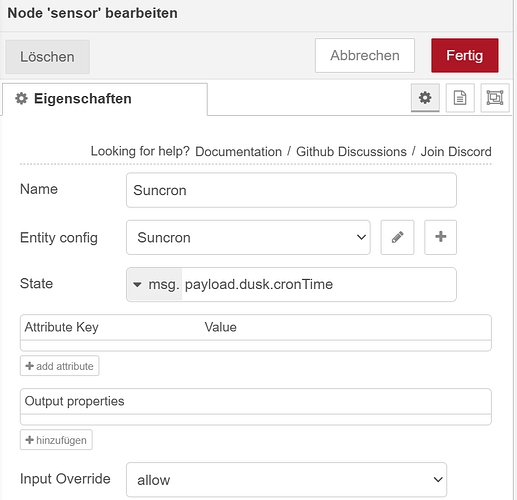
Task: Open the Documentation link
Action: tap(238, 152)
